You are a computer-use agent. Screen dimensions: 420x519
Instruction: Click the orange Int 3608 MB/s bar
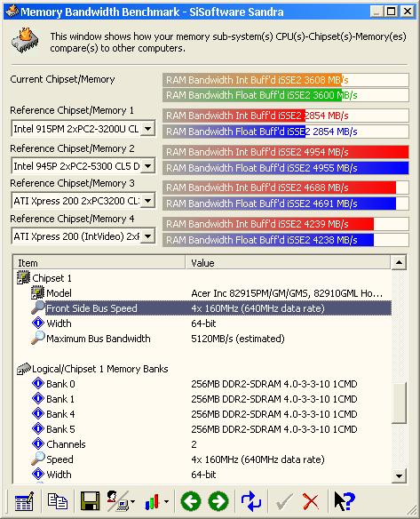pos(286,80)
